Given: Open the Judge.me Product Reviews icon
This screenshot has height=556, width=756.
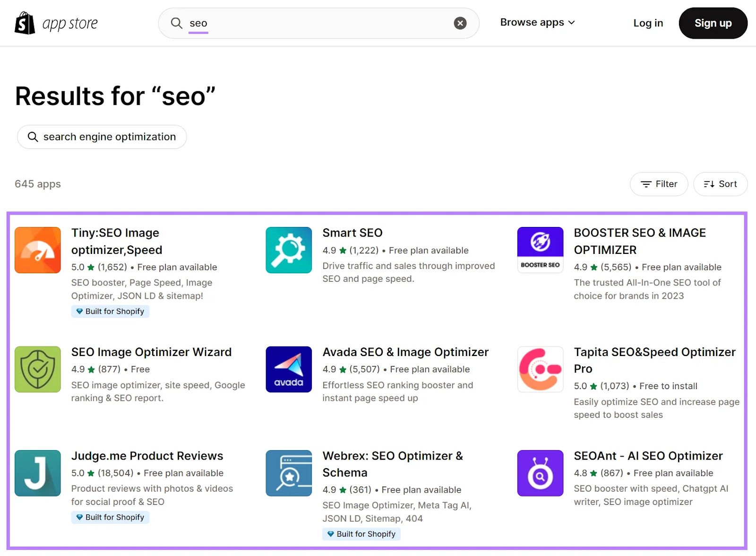Looking at the screenshot, I should [x=37, y=473].
